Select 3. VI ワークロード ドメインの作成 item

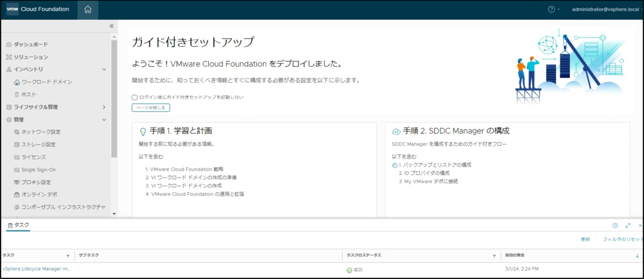click(184, 186)
